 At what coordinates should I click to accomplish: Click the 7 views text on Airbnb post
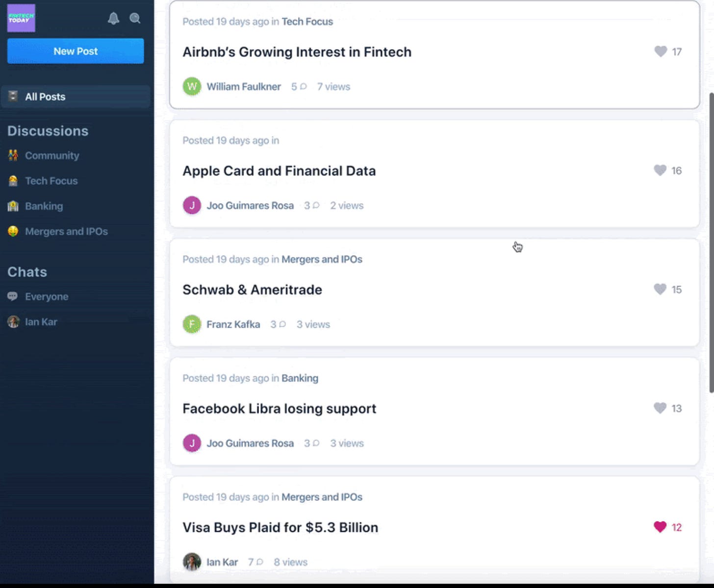pyautogui.click(x=333, y=87)
